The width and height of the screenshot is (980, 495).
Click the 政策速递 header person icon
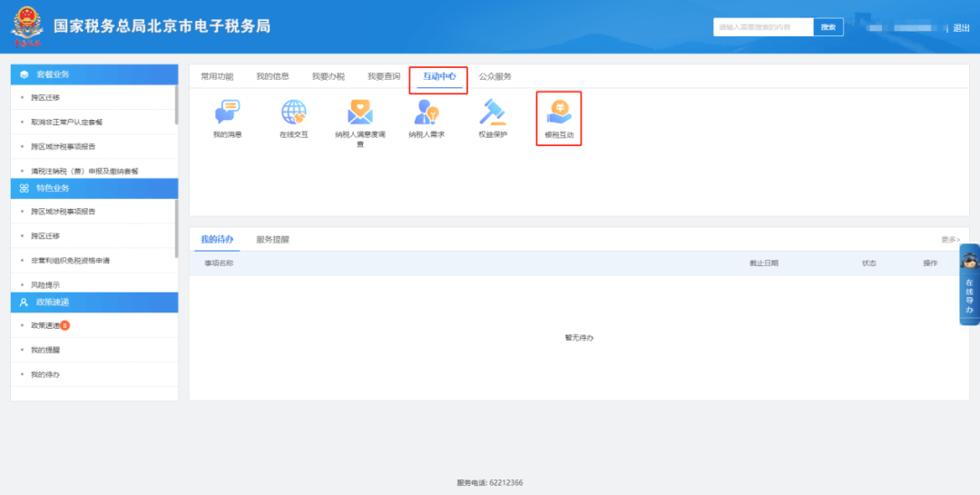coord(24,302)
